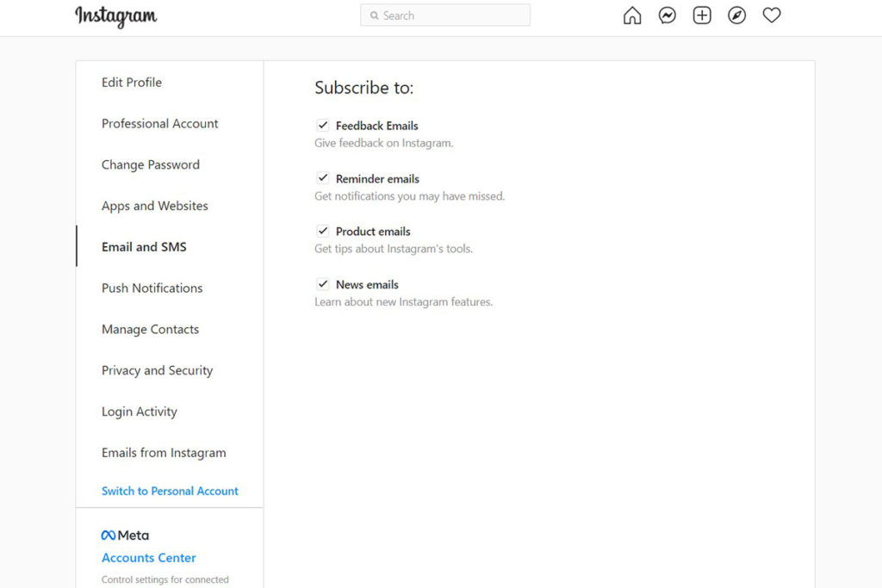Create a new post with plus icon

tap(702, 15)
